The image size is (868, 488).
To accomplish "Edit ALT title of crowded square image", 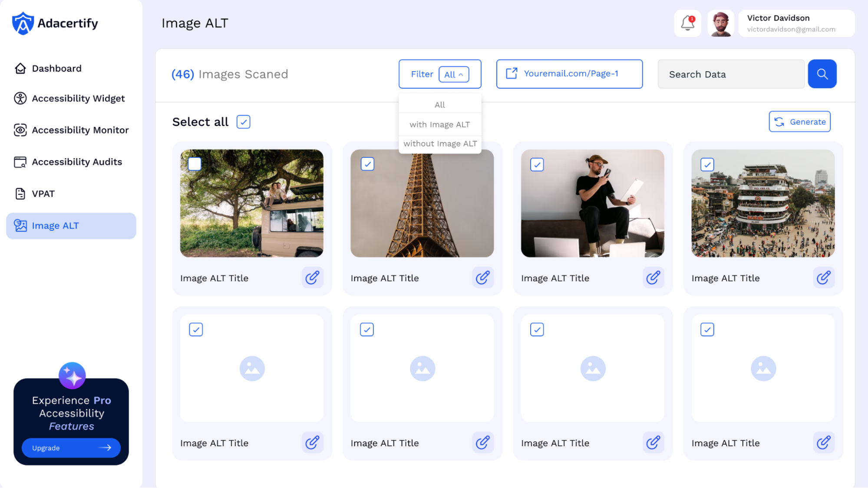I will pos(824,277).
